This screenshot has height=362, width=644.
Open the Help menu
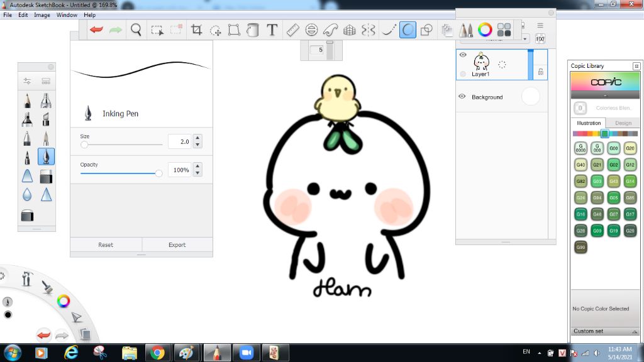[x=89, y=15]
